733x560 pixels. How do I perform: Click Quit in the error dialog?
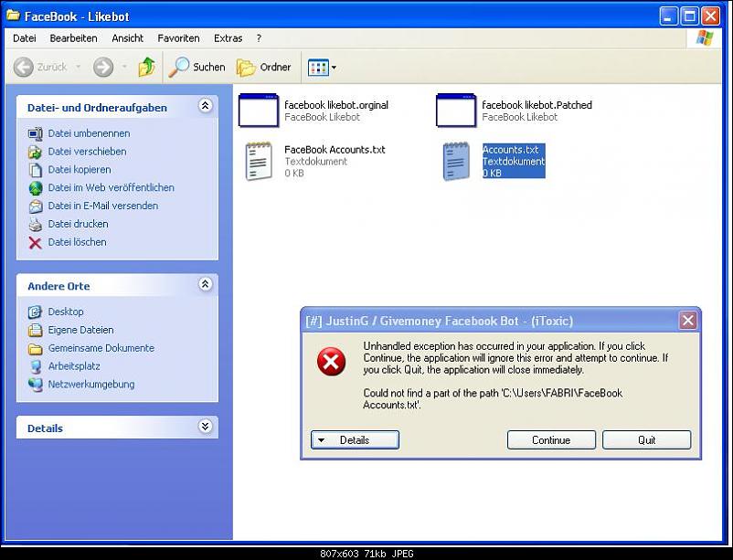pyautogui.click(x=646, y=439)
